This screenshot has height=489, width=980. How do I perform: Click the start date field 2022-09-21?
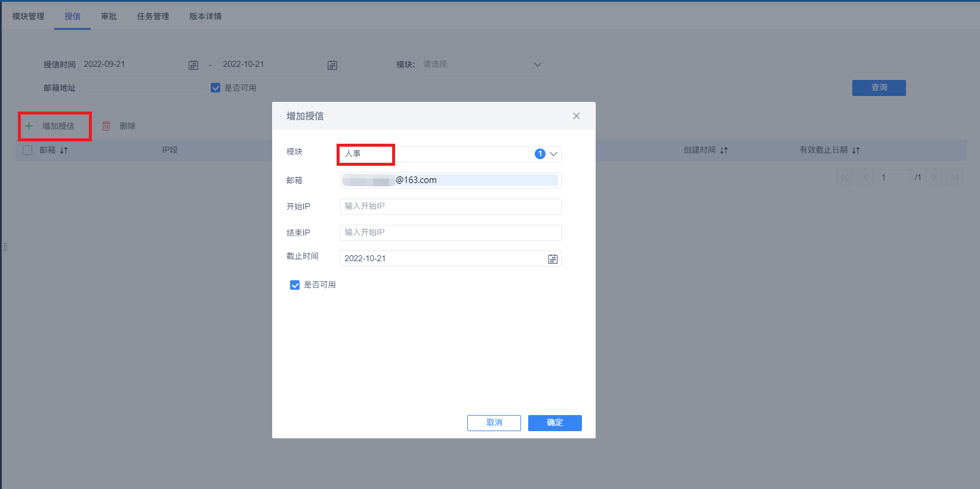(x=141, y=64)
